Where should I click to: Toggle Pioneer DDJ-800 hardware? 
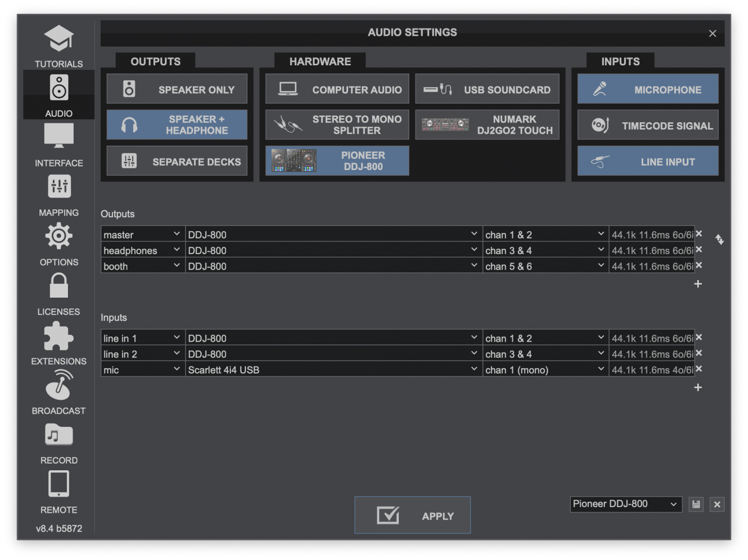pyautogui.click(x=337, y=161)
